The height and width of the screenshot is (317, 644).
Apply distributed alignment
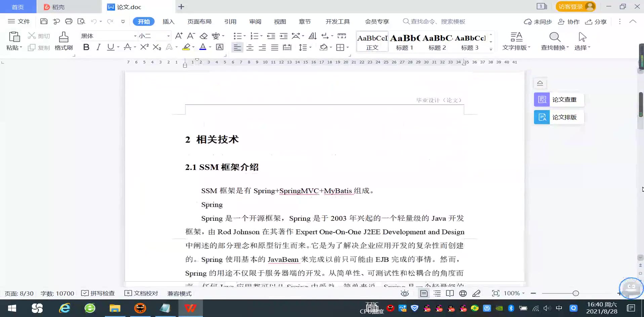[x=287, y=48]
